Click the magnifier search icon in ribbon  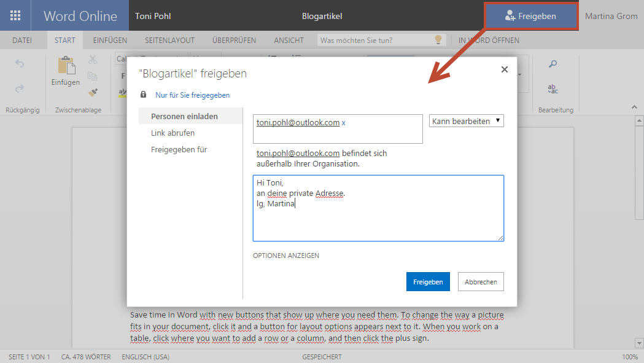point(553,64)
